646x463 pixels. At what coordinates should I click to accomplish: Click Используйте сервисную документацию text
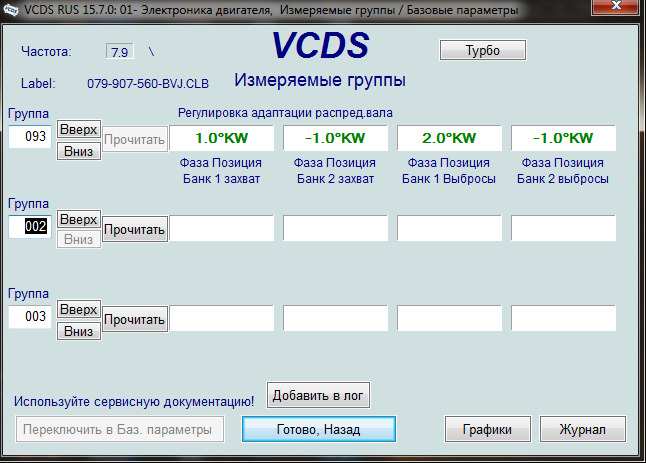[134, 401]
